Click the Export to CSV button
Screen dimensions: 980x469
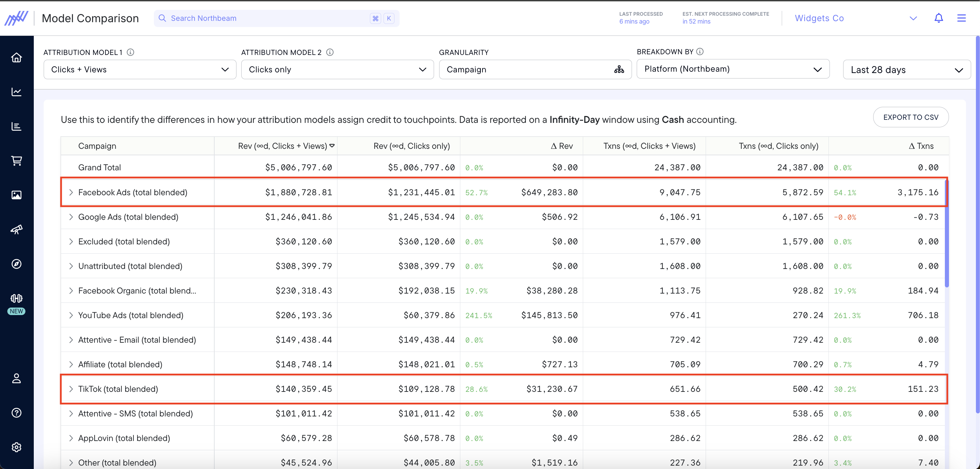(910, 117)
